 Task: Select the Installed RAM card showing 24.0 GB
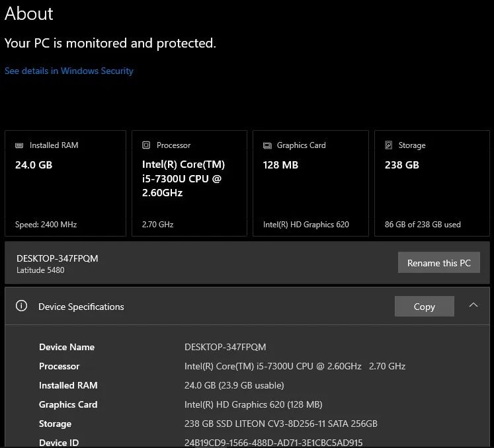[65, 183]
